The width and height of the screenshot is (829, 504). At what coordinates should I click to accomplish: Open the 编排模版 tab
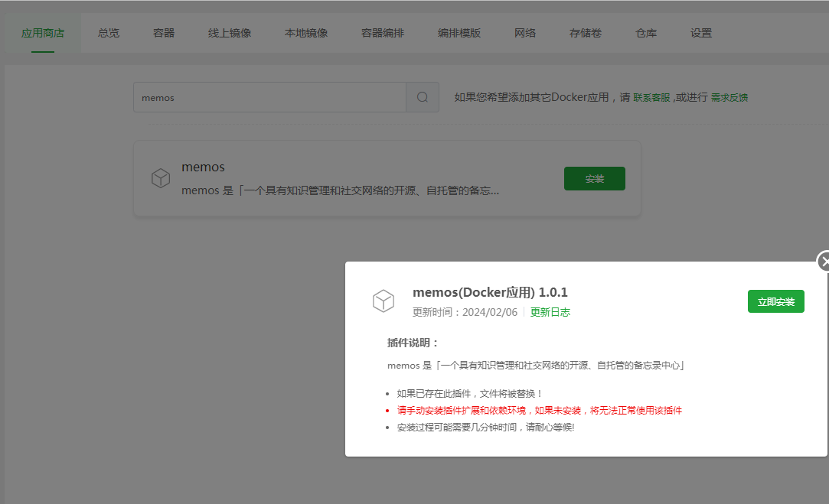[x=459, y=33]
